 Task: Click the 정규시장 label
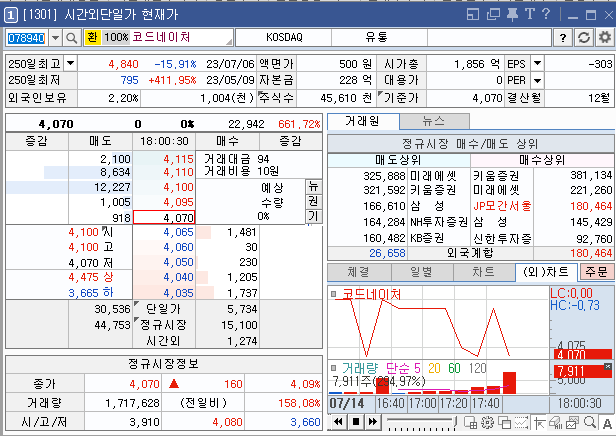click(x=163, y=325)
